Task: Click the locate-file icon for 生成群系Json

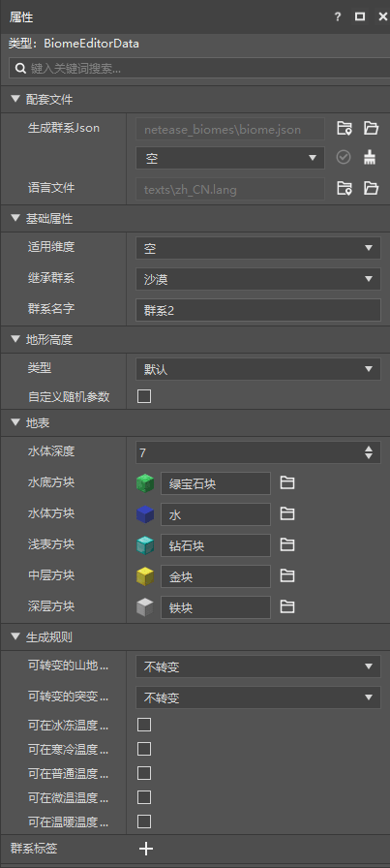Action: click(345, 129)
